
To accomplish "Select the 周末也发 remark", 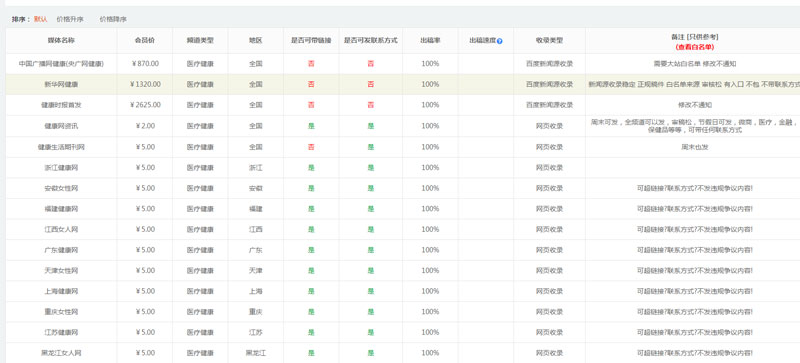I will click(694, 147).
